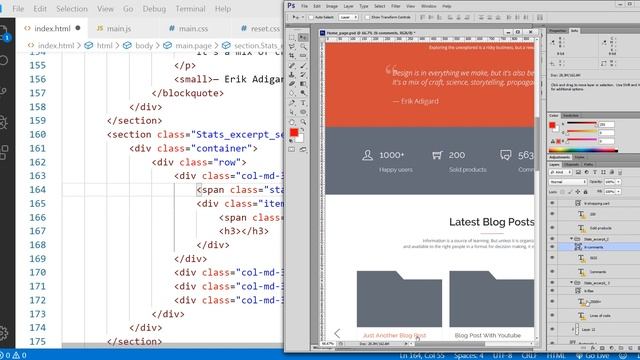
Task: Select the Rectangular Marquee tool in Photoshop
Action: [x=291, y=37]
